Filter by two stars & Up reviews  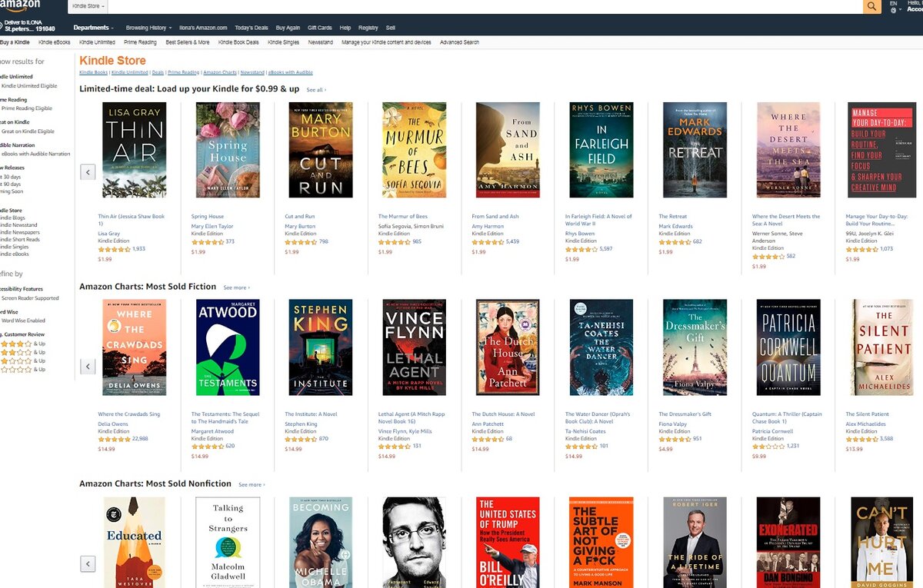(x=22, y=360)
